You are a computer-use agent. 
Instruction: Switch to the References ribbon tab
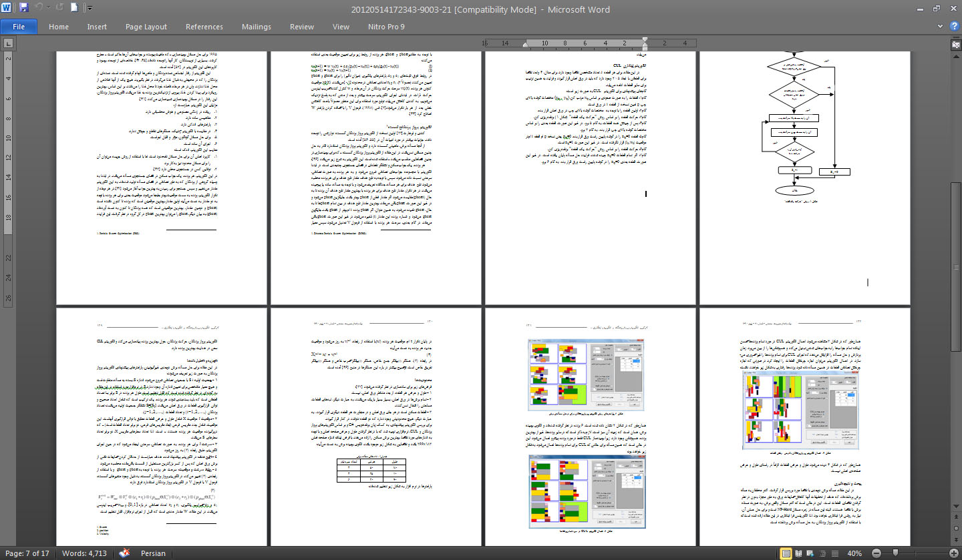click(x=204, y=27)
